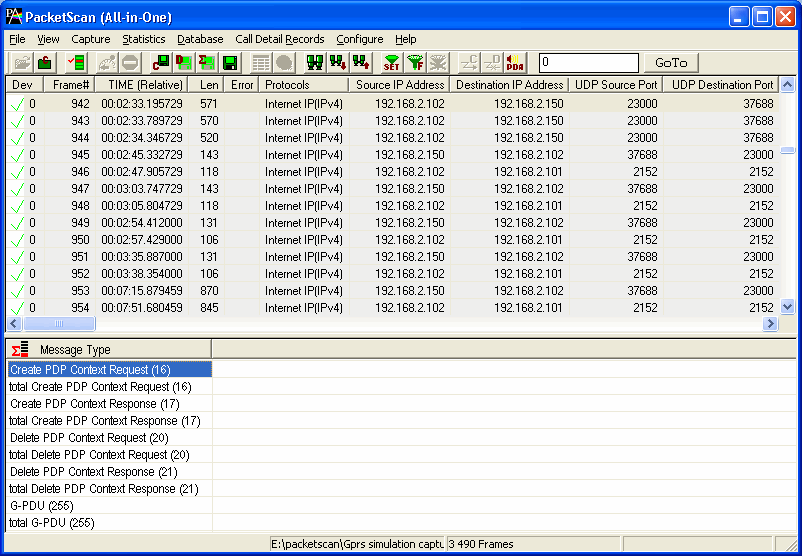Screen dimensions: 802x556
Task: Select total Create PDP Context Response (17)
Action: pos(109,420)
